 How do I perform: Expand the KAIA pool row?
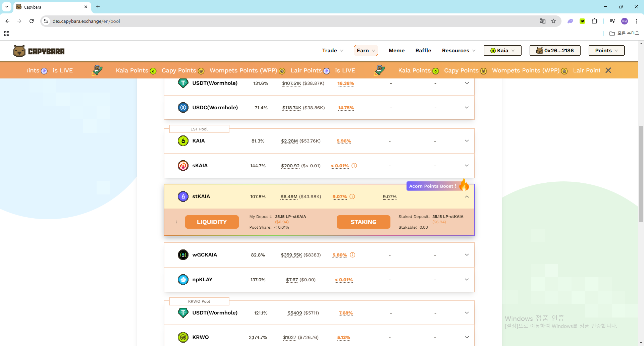coord(467,141)
